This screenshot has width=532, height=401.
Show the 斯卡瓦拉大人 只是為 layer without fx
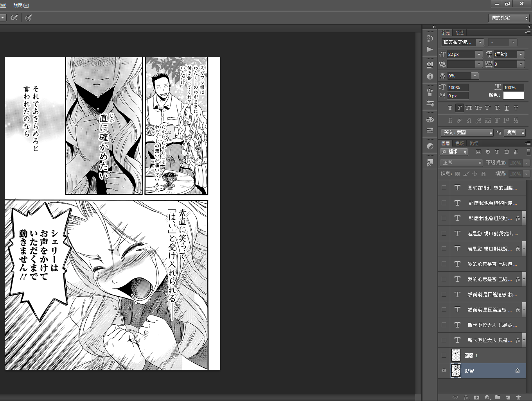(444, 325)
